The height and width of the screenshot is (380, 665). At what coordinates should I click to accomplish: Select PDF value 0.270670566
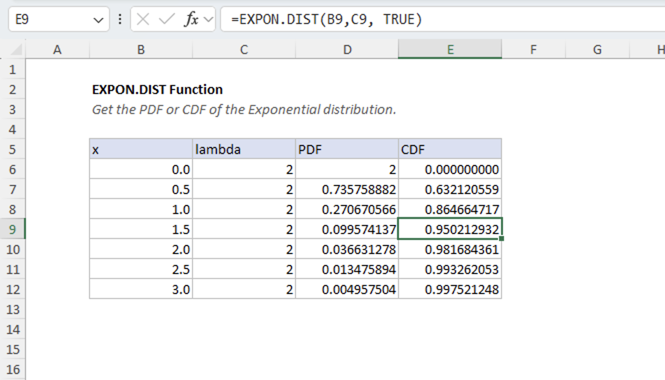tap(347, 209)
